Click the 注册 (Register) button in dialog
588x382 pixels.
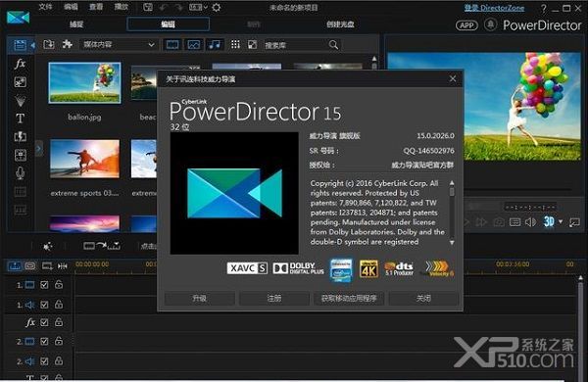(x=274, y=299)
